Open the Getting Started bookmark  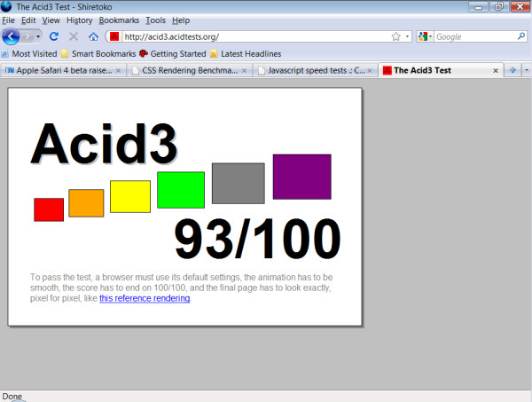click(173, 53)
